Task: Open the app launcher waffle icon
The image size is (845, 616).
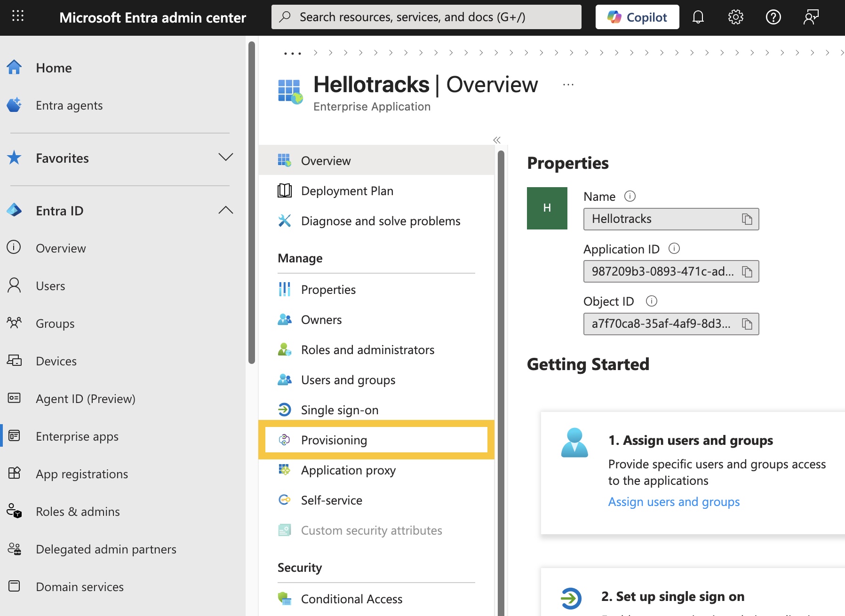Action: pos(18,17)
